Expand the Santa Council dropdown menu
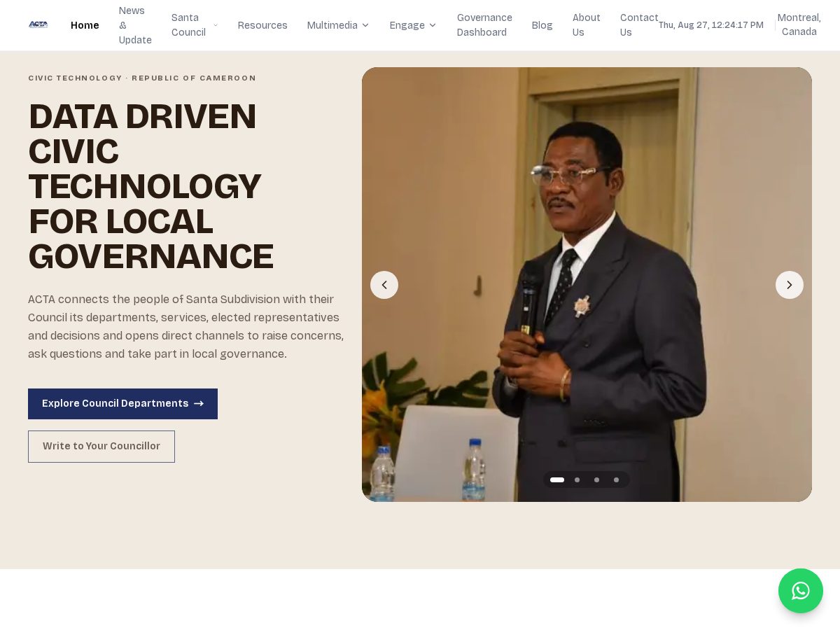The width and height of the screenshot is (840, 630). point(195,25)
